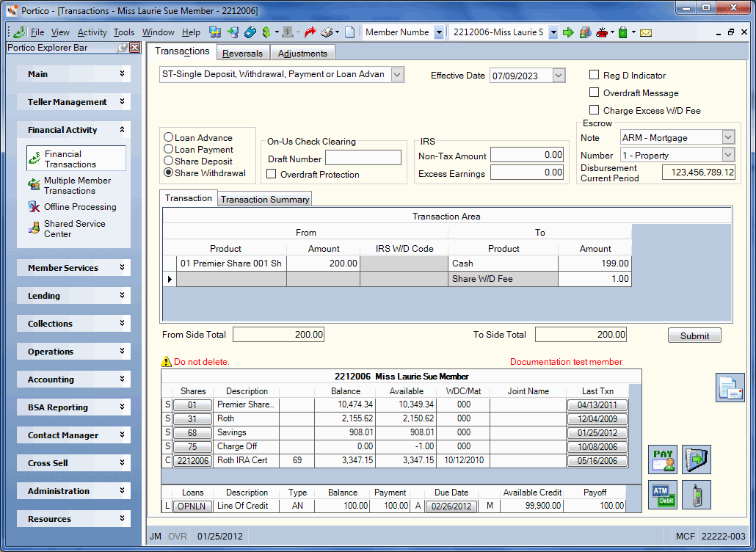
Task: Click the yellow warning icon beside Do not delete
Action: pyautogui.click(x=167, y=362)
